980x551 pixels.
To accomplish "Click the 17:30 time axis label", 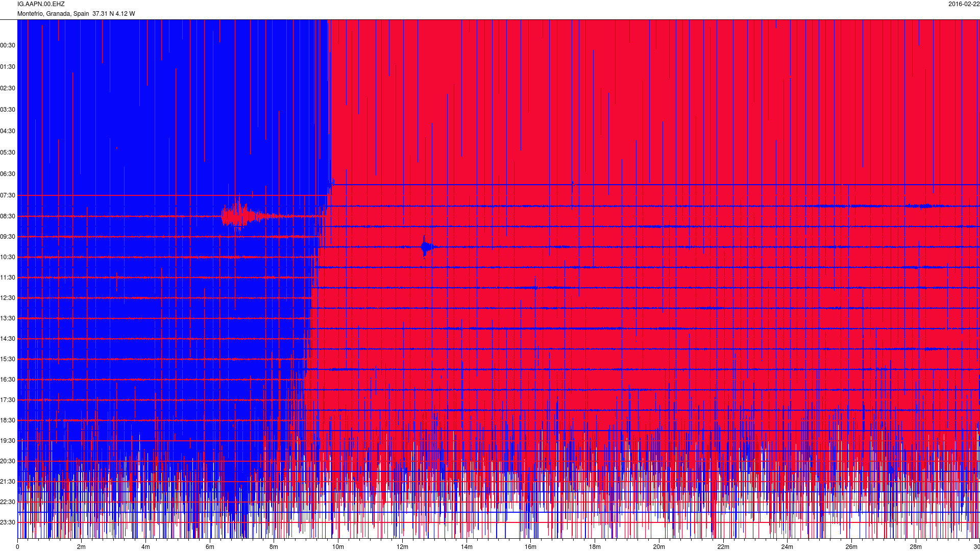I will [x=8, y=400].
